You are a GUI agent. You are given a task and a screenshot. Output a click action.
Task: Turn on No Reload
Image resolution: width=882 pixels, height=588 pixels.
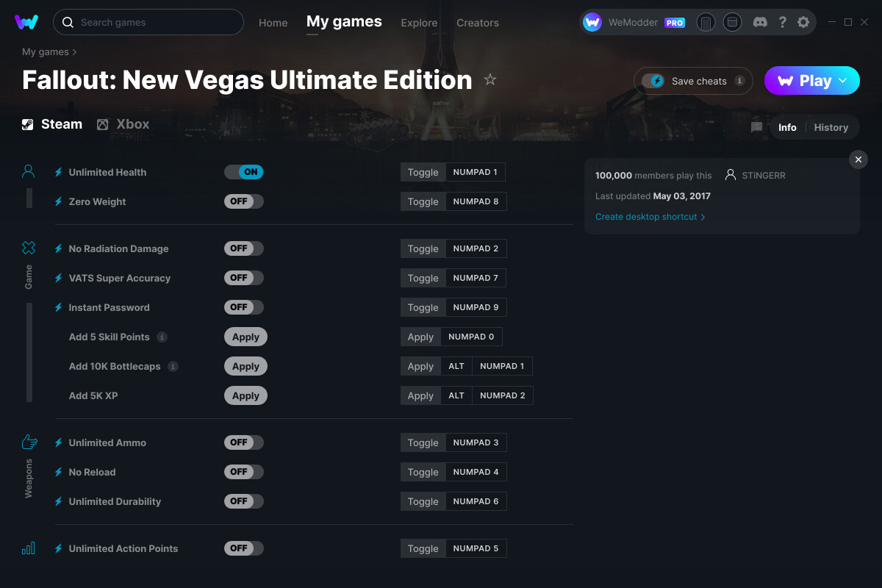(243, 471)
